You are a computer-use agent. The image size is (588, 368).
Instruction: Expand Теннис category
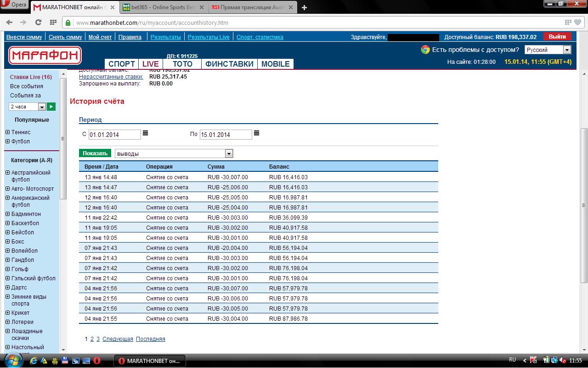pos(7,132)
